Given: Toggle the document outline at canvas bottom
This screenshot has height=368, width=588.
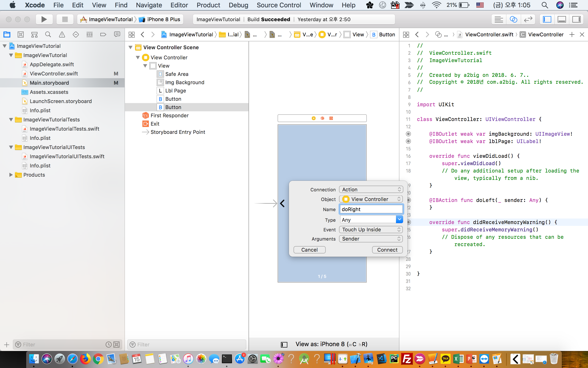Looking at the screenshot, I should (x=284, y=344).
